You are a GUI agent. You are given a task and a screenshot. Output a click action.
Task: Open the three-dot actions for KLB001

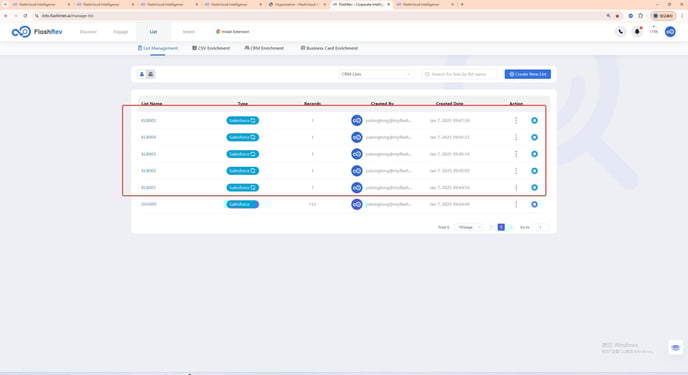point(516,187)
